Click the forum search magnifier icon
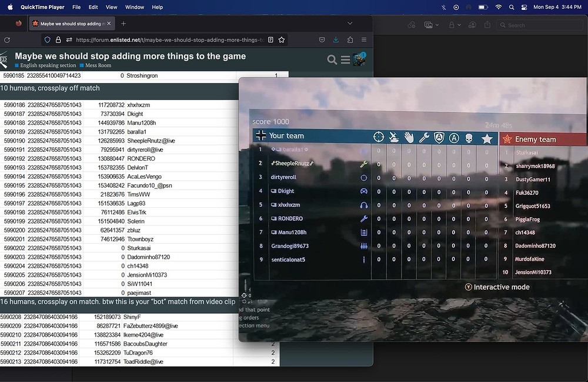This screenshot has height=382, width=588. (x=332, y=59)
